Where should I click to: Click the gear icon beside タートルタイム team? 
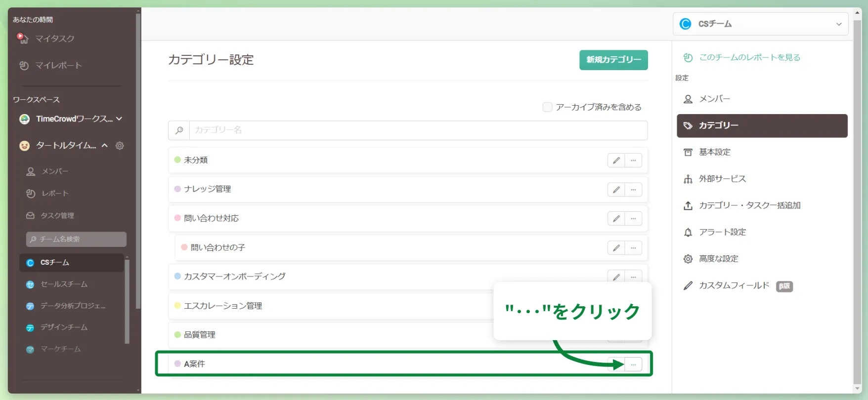[120, 146]
